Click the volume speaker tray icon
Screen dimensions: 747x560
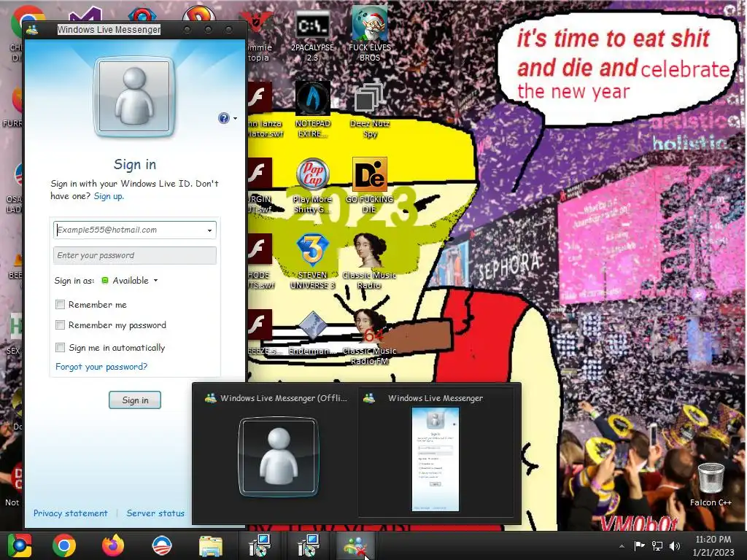click(x=675, y=545)
